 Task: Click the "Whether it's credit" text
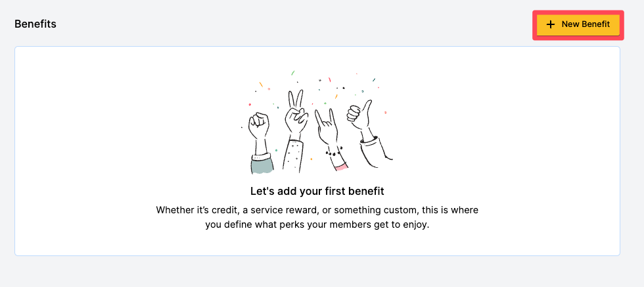click(191, 210)
